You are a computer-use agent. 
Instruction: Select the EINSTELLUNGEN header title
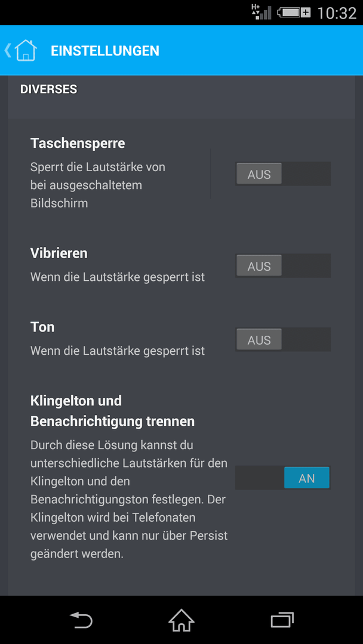(x=105, y=51)
